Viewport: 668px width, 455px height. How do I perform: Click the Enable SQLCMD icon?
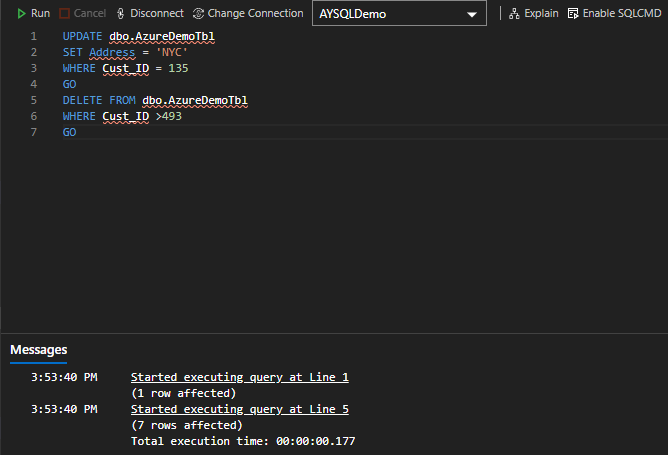point(573,14)
